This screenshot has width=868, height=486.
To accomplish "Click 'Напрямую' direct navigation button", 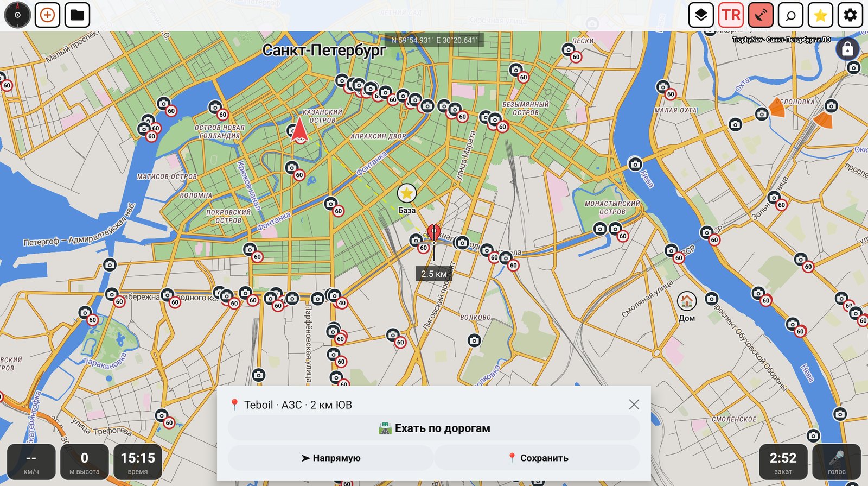I will pos(330,458).
